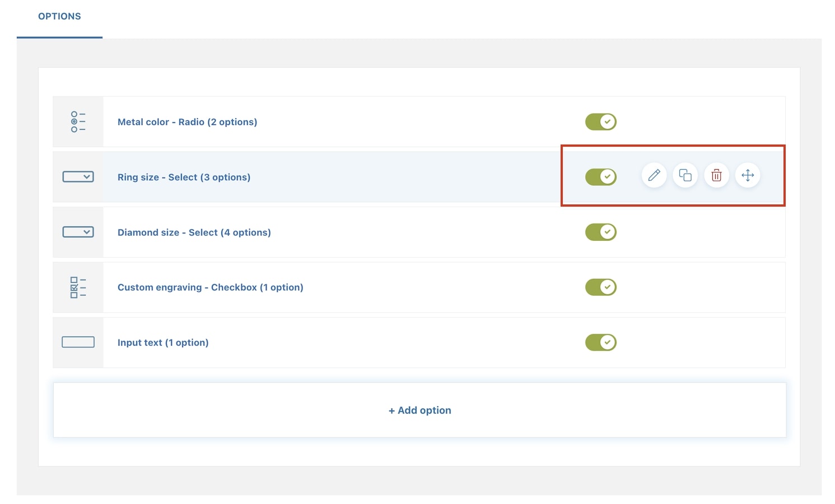Disable the Metal color option toggle
The height and width of the screenshot is (504, 835).
click(x=601, y=122)
